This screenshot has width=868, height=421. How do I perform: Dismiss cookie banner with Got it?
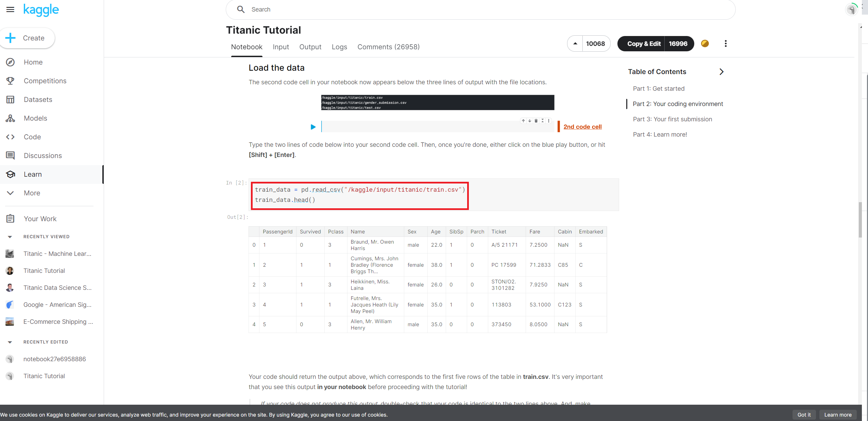click(x=804, y=415)
